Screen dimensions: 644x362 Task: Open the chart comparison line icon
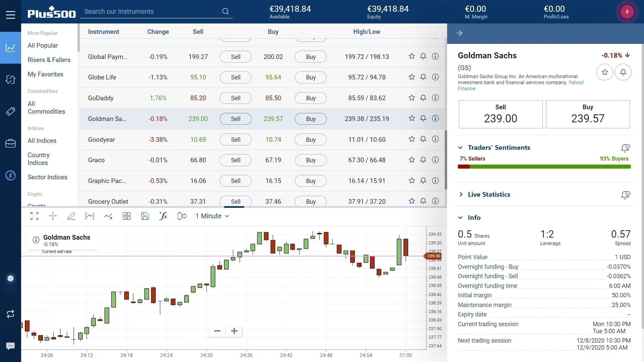108,216
